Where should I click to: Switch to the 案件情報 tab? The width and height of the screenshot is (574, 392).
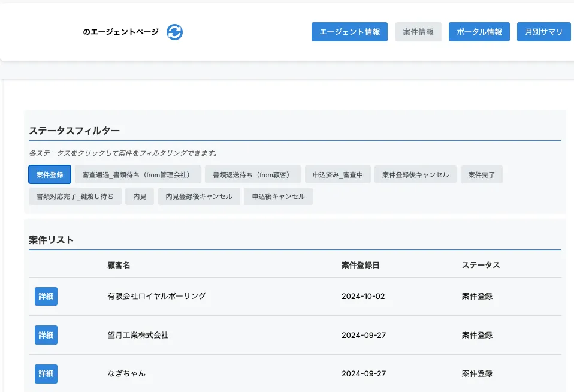point(418,32)
